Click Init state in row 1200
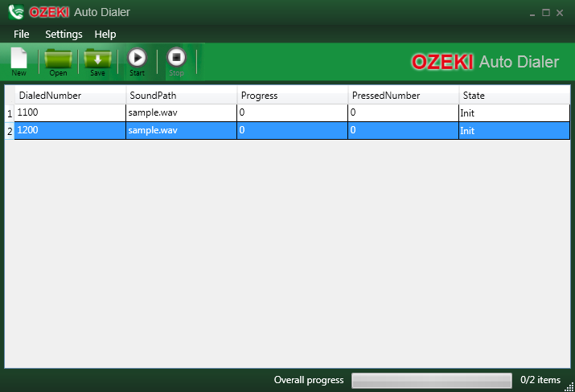The image size is (575, 392). click(x=515, y=130)
